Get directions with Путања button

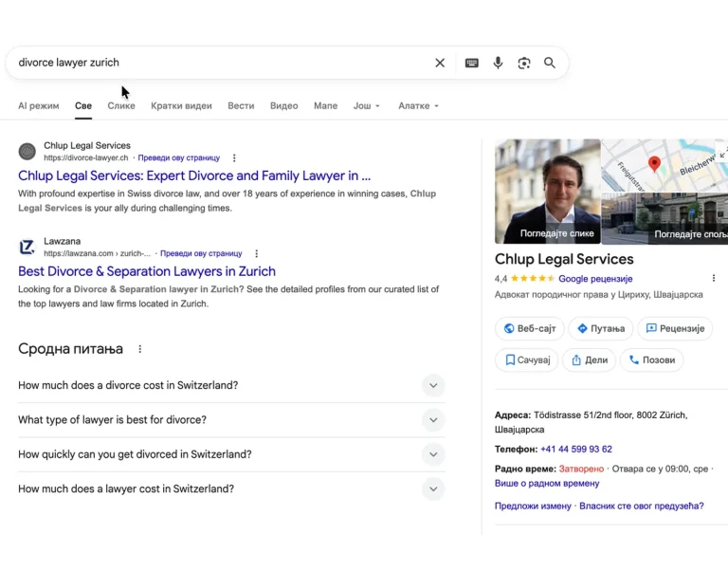click(601, 328)
